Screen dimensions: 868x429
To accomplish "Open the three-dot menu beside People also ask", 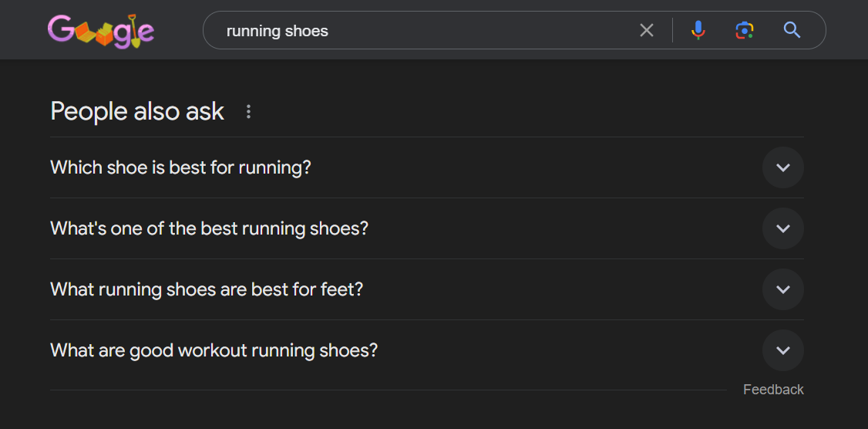I will pyautogui.click(x=248, y=112).
